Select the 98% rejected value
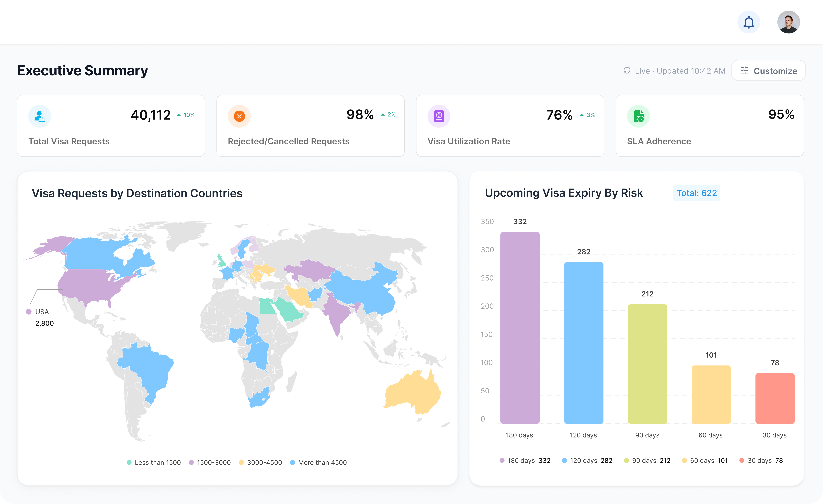This screenshot has width=823, height=504. (x=360, y=115)
